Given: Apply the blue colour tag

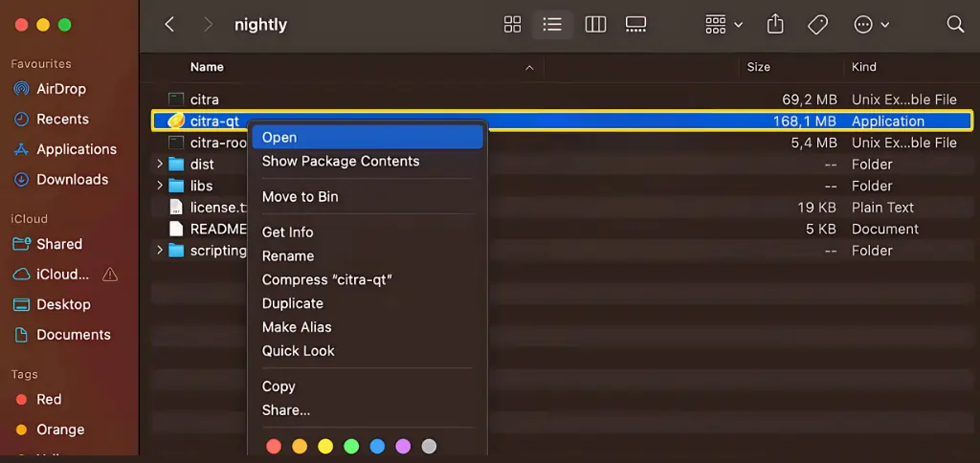Looking at the screenshot, I should pos(377,447).
